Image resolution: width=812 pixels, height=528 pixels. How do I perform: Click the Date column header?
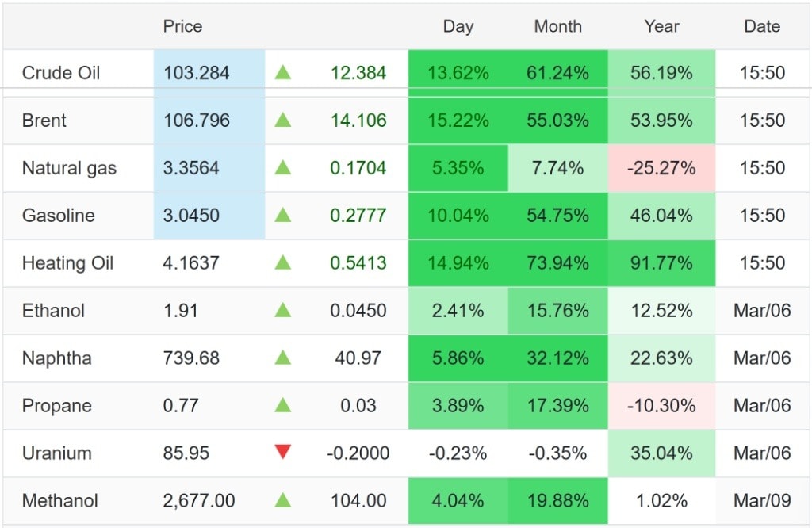click(x=761, y=26)
